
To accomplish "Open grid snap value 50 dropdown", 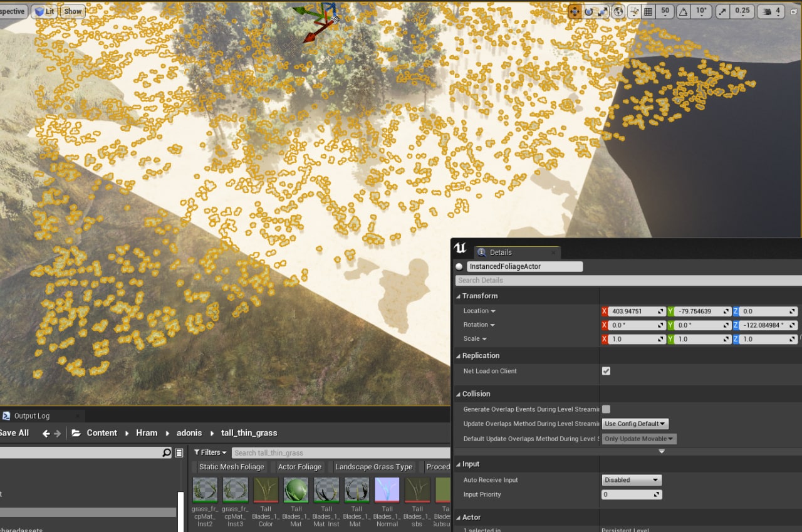I will click(x=665, y=11).
